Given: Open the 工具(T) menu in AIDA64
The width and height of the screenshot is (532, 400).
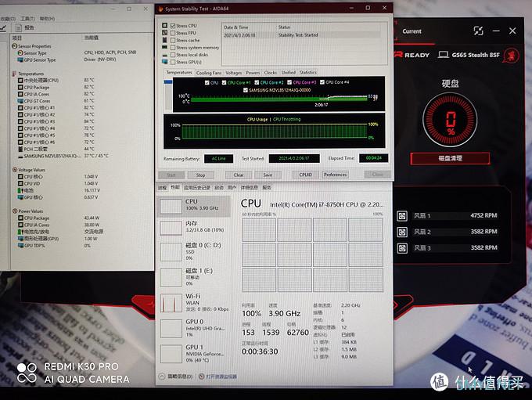Looking at the screenshot, I should point(27,19).
